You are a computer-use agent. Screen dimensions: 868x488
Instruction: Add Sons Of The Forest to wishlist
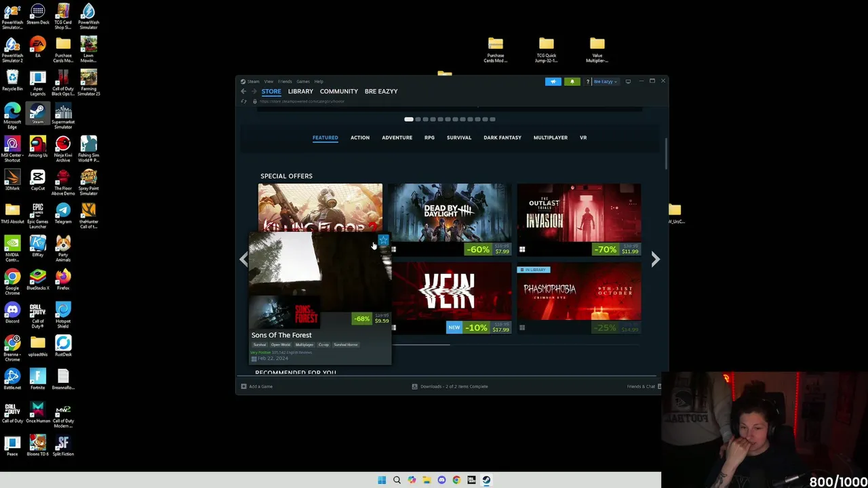pos(383,240)
